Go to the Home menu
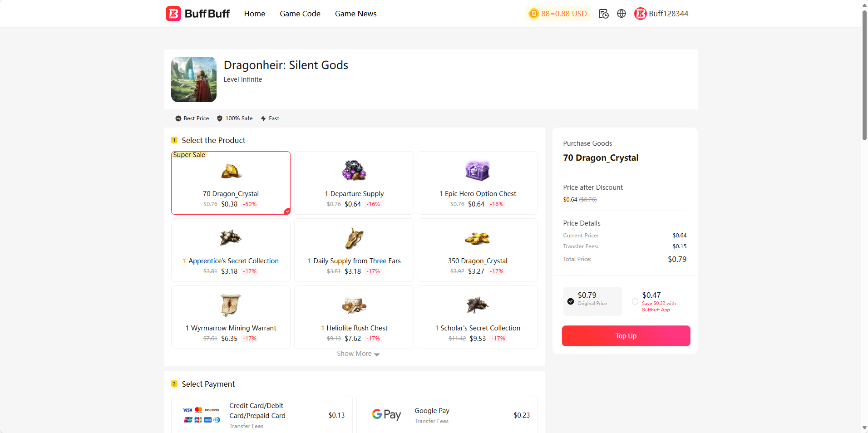This screenshot has width=868, height=433. click(254, 14)
